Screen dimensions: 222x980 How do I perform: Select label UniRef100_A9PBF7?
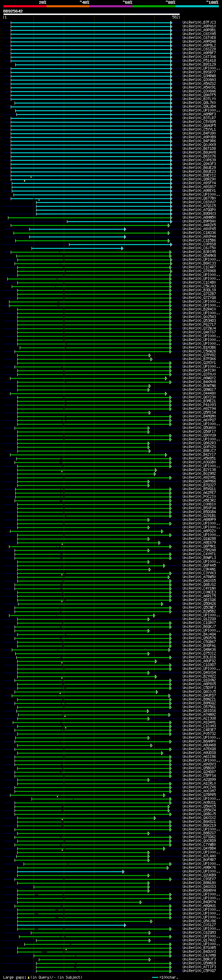point(199,53)
